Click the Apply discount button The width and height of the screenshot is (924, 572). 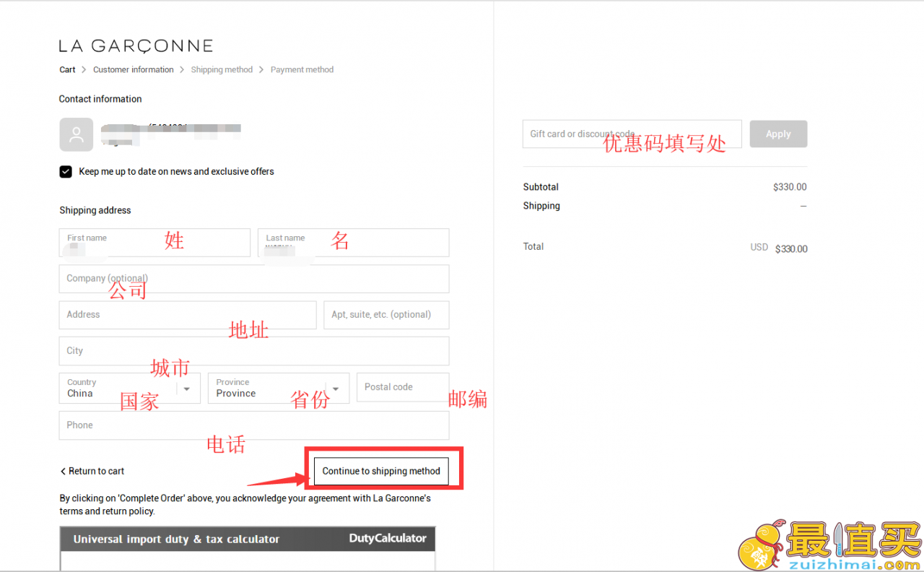click(x=778, y=134)
